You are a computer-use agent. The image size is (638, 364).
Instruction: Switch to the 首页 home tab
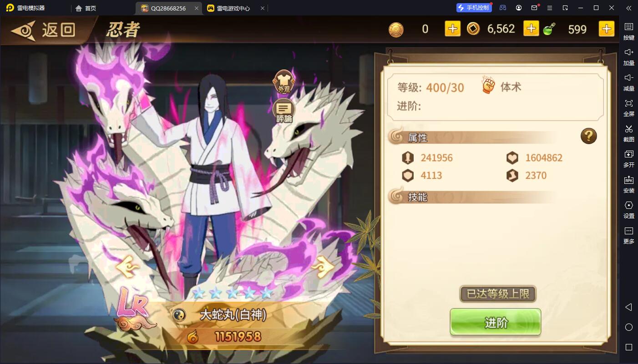click(86, 8)
